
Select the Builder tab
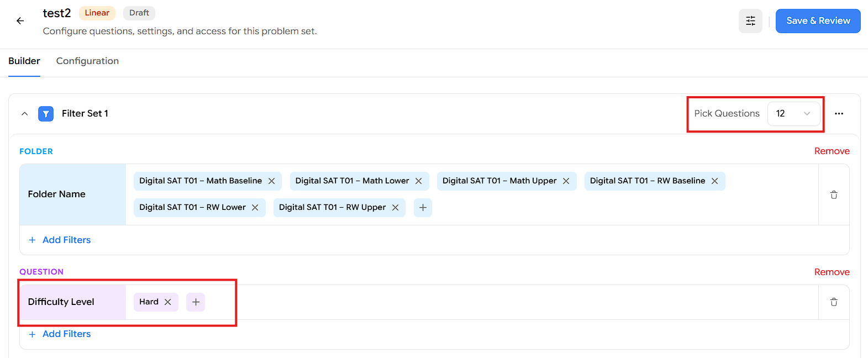tap(24, 61)
